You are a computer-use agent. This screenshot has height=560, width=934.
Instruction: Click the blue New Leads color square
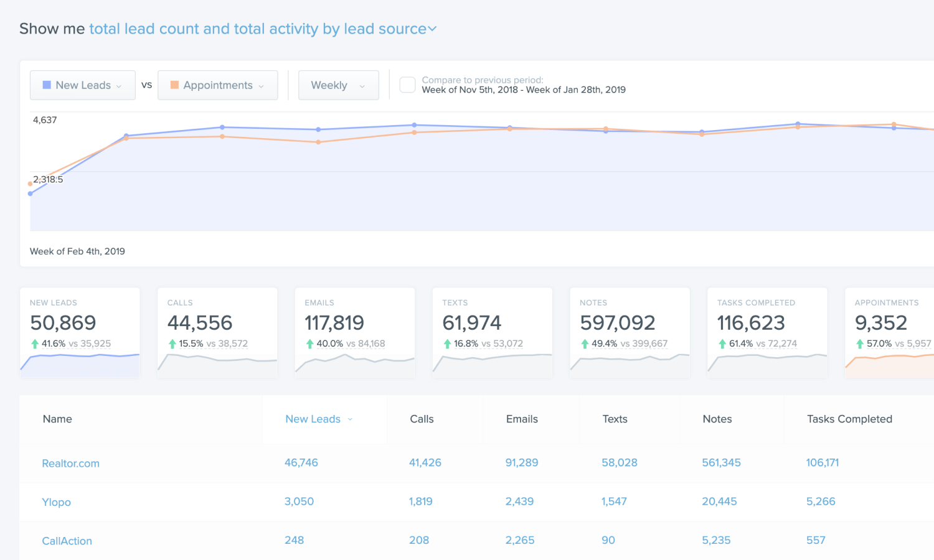coord(47,85)
